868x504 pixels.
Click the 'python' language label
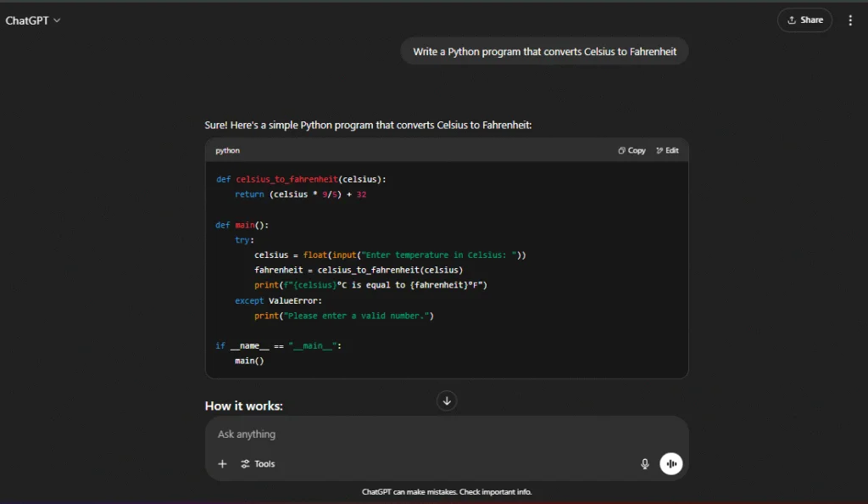(227, 151)
